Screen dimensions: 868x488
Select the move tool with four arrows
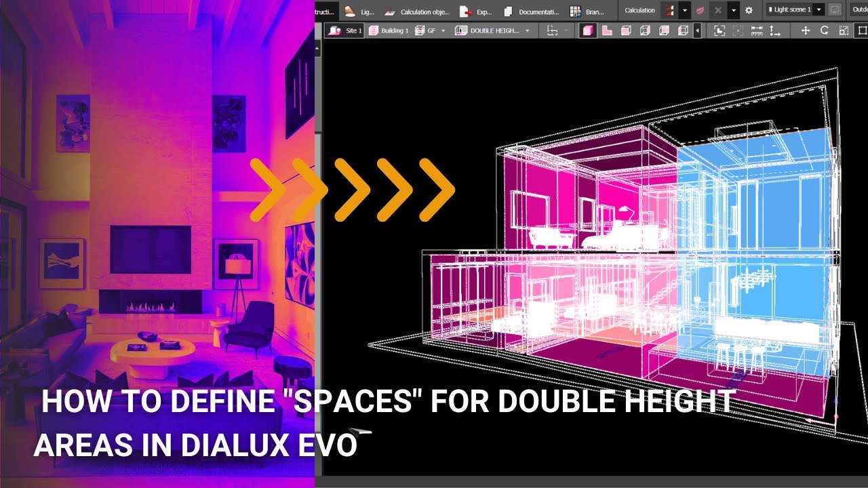coord(806,30)
